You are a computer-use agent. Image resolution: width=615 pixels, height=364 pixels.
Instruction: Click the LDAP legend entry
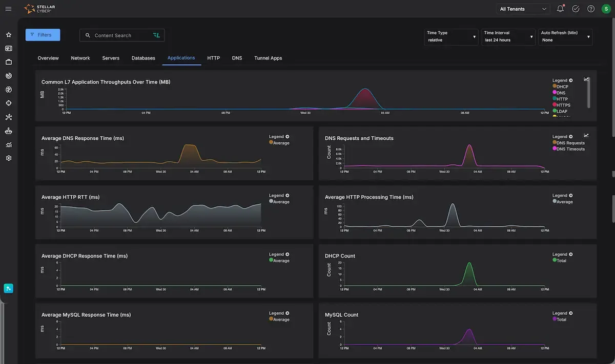(560, 111)
